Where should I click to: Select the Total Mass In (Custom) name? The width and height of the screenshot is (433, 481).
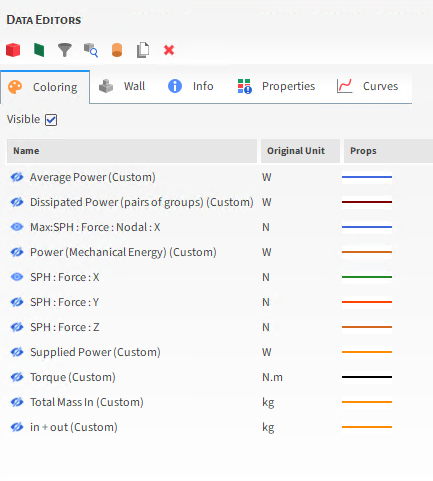[x=87, y=402]
